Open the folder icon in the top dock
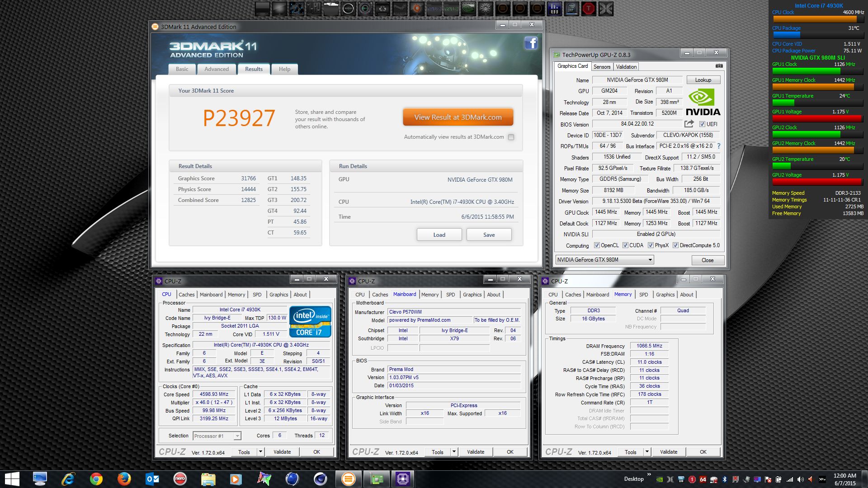The image size is (868, 488). pyautogui.click(x=331, y=8)
